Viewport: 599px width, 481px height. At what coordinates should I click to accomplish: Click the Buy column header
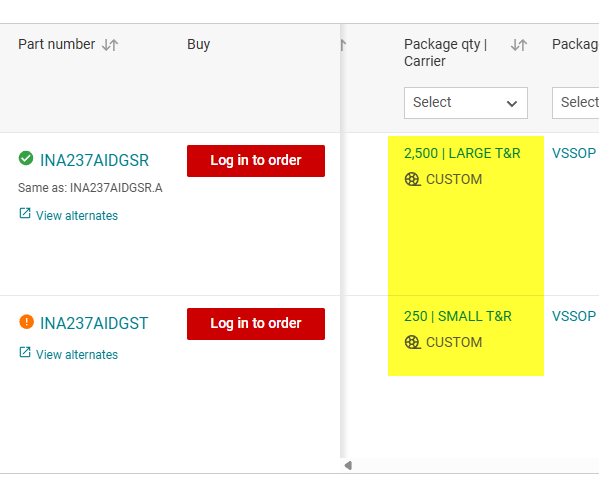point(199,45)
